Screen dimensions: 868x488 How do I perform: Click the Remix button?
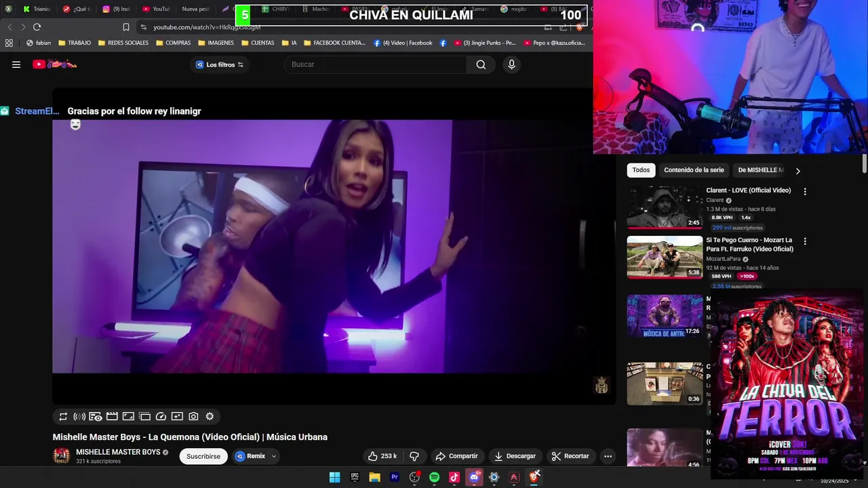click(250, 456)
